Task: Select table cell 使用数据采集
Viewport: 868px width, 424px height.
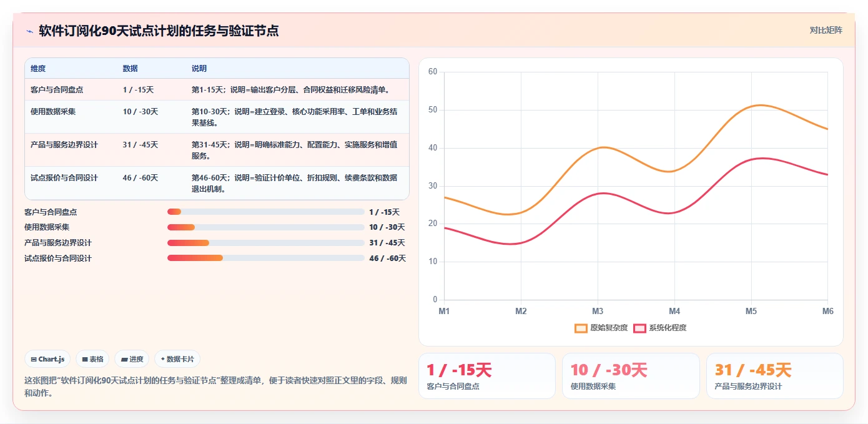Action: [x=53, y=112]
